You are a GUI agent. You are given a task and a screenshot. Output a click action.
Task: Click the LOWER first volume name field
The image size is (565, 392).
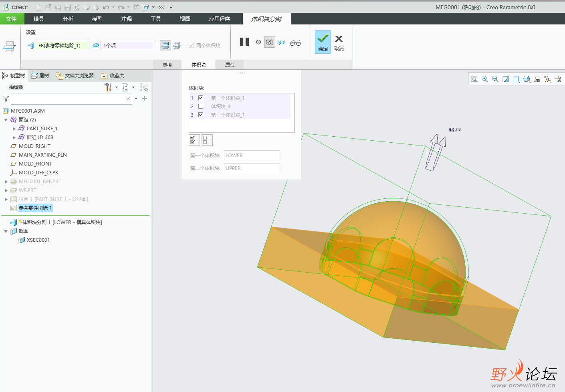coord(252,156)
